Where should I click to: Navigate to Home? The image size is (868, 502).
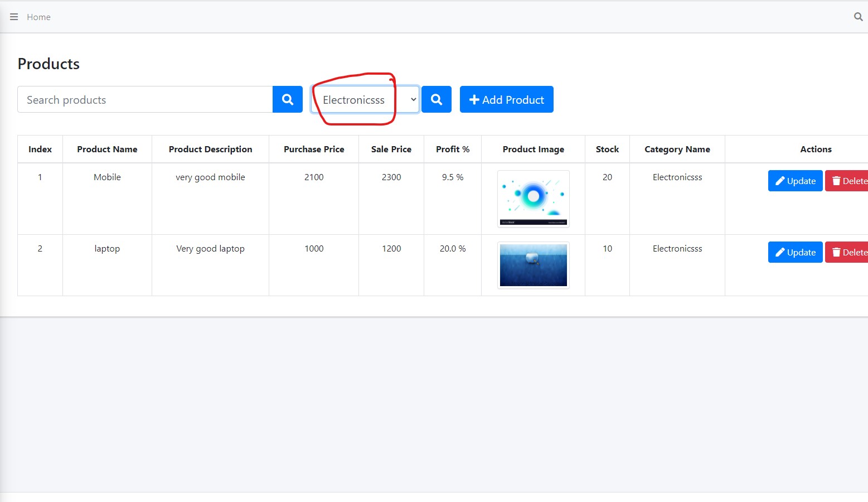(x=38, y=17)
